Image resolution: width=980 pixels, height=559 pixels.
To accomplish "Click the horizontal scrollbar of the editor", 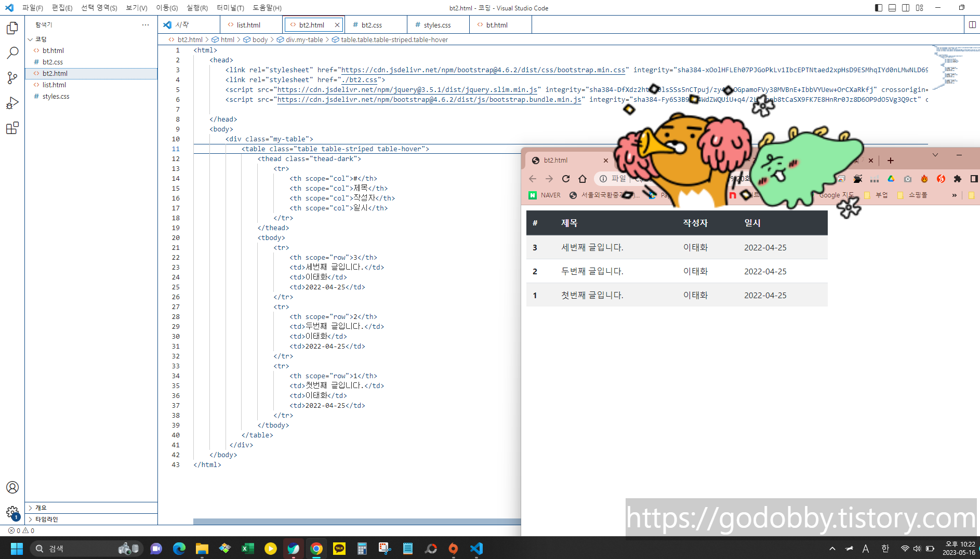I will 357,522.
